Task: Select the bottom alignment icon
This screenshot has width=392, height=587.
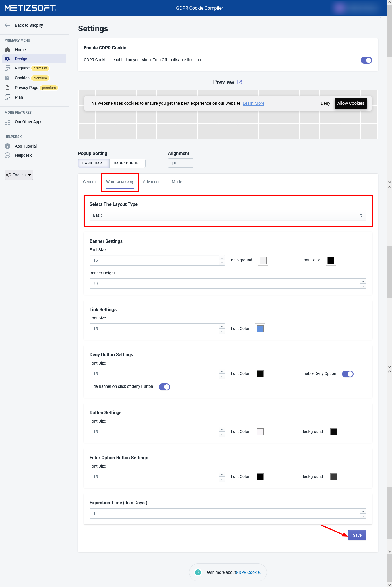Action: [x=187, y=163]
